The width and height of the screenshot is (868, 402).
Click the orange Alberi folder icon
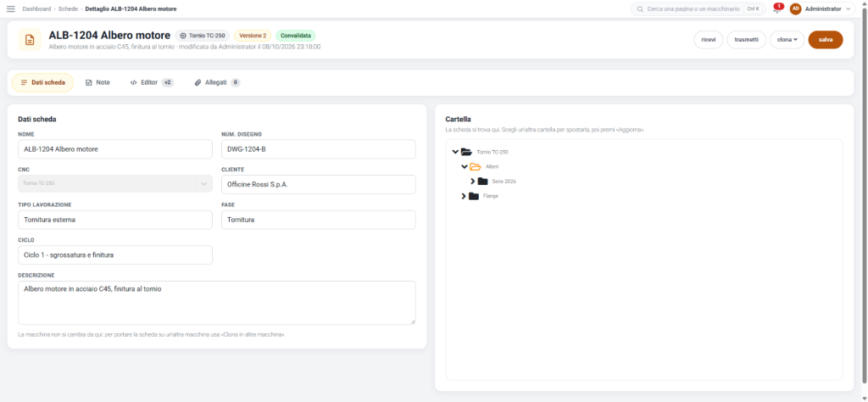click(x=475, y=167)
